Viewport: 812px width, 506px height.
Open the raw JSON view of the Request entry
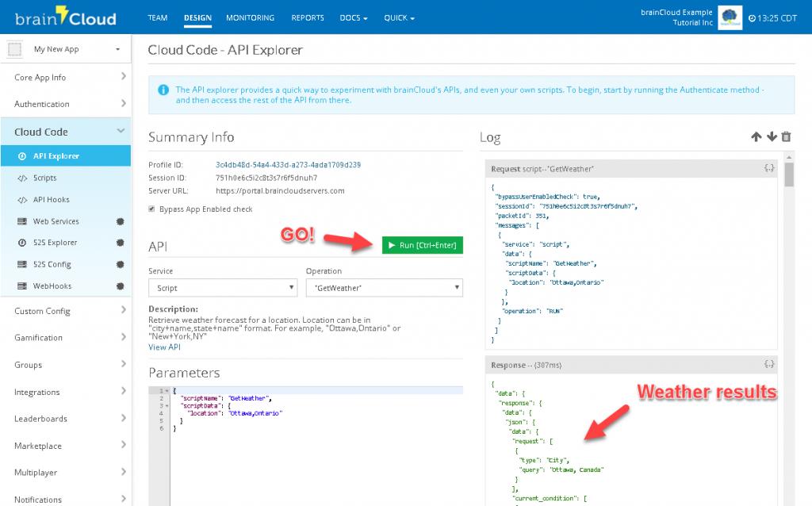pos(768,168)
